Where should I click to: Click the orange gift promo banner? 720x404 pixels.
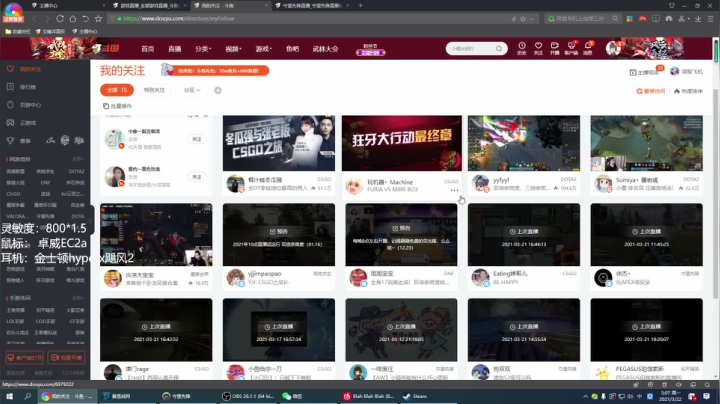click(x=215, y=71)
